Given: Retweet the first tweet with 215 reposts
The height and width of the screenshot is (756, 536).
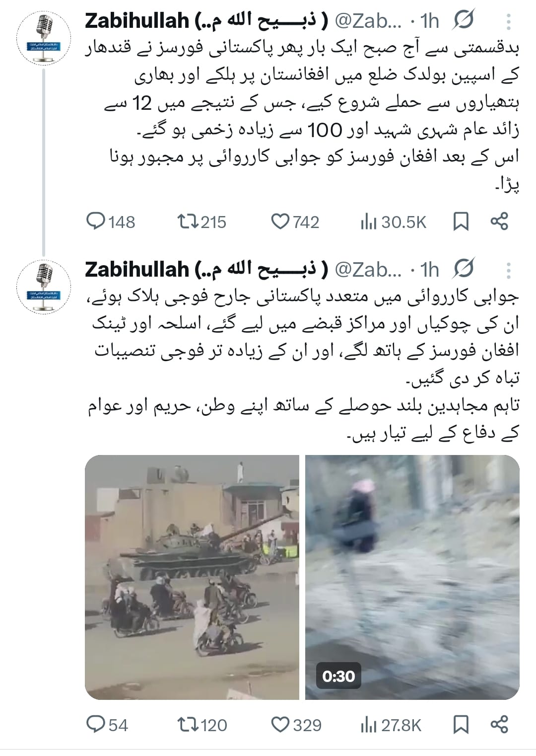Looking at the screenshot, I should click(x=202, y=222).
